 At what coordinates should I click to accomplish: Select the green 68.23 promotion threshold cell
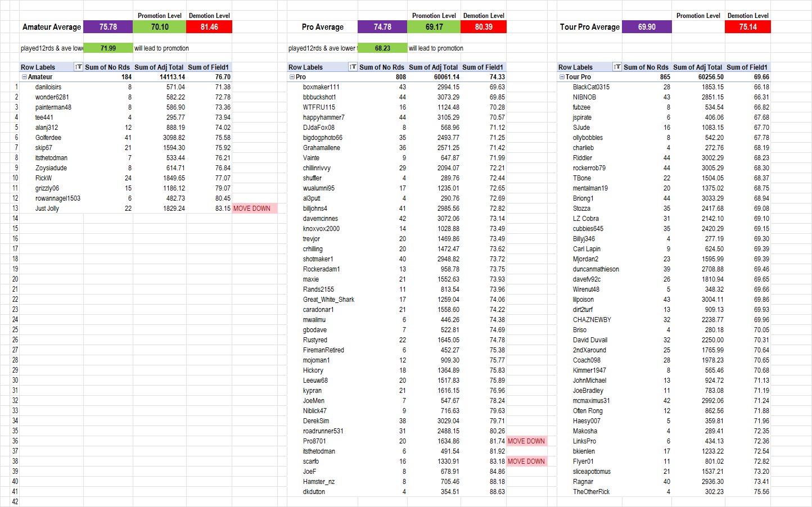coord(382,48)
